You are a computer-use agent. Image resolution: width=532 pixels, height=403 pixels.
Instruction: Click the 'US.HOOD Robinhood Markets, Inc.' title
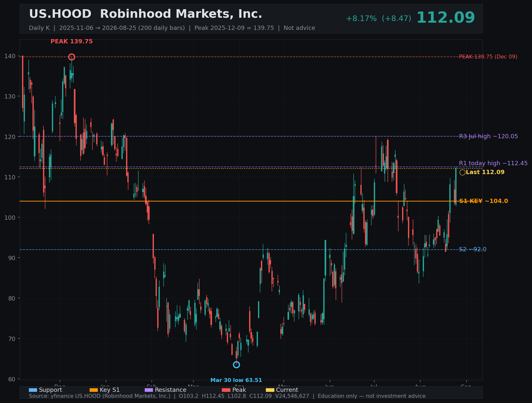coord(146,14)
